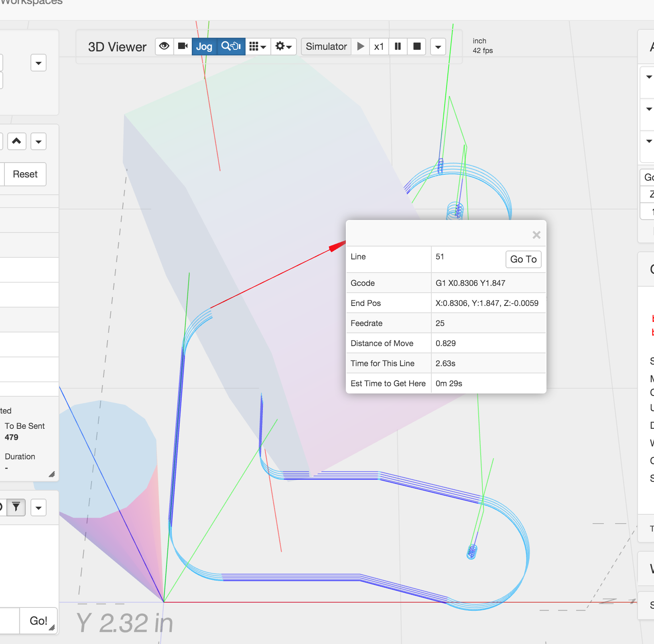The width and height of the screenshot is (654, 644).
Task: Toggle the Jog mode button
Action: (x=204, y=47)
